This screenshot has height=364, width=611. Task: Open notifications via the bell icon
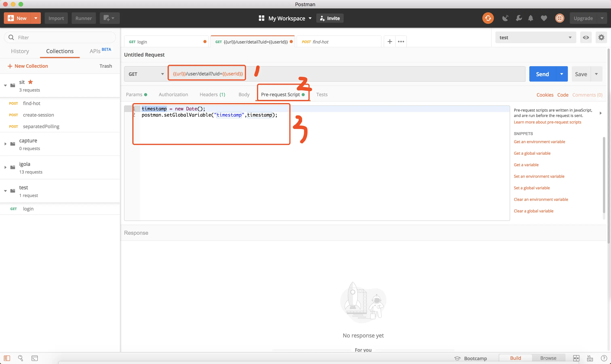(x=530, y=18)
